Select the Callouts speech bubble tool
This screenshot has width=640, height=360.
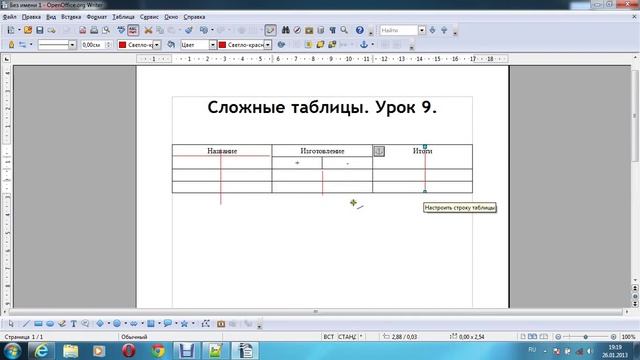167,324
